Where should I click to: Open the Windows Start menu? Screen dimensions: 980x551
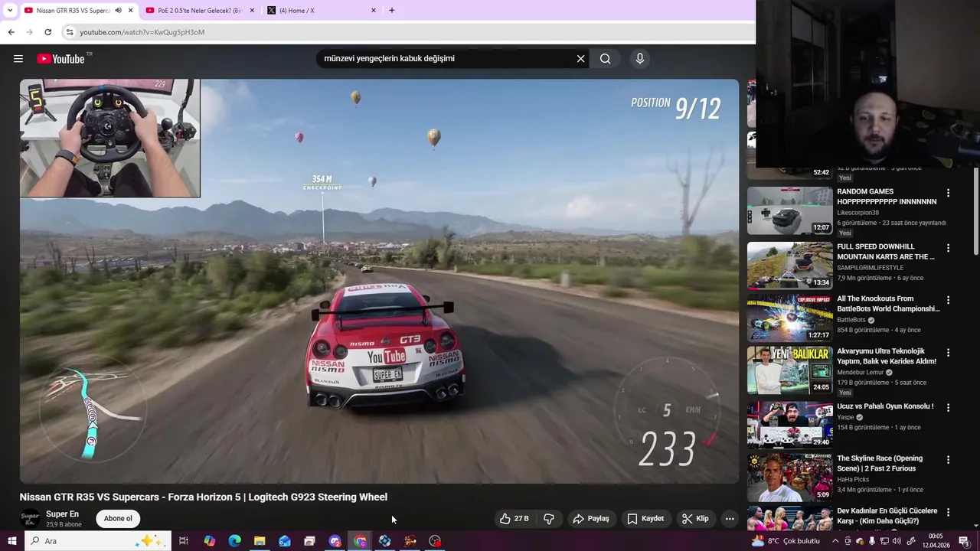click(11, 541)
